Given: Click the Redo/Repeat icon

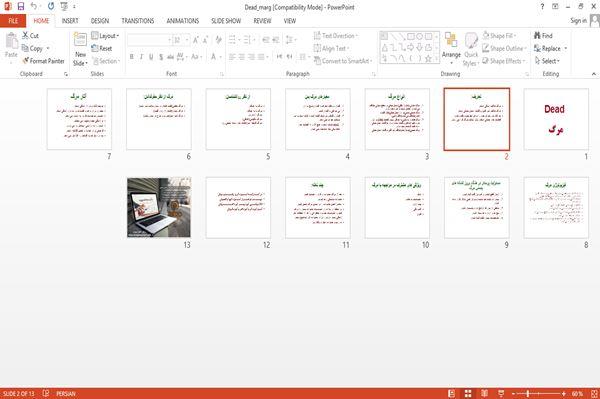Looking at the screenshot, I should (51, 6).
